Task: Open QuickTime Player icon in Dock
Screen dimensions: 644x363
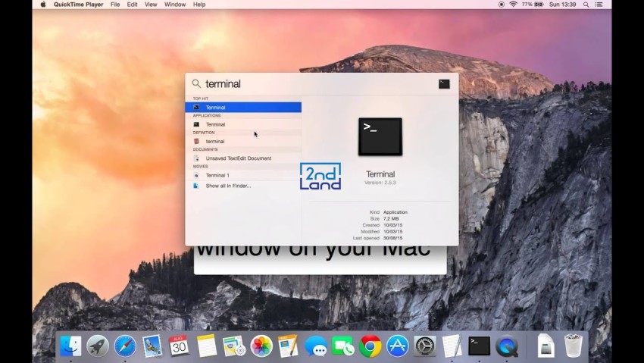Action: (x=506, y=346)
